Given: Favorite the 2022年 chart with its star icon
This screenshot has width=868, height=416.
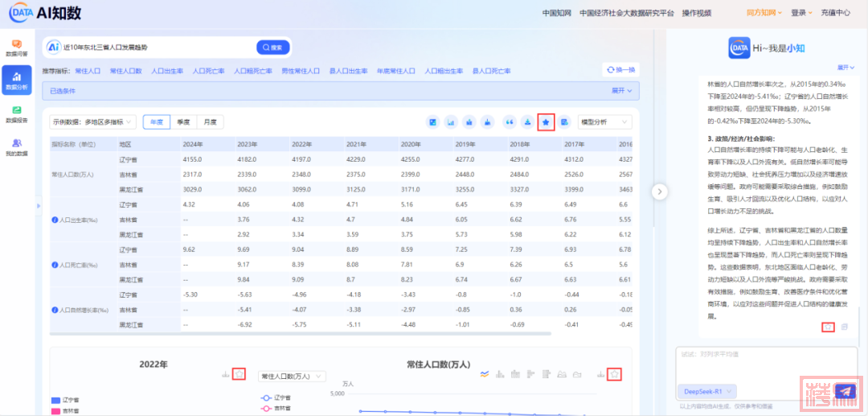Looking at the screenshot, I should 239,374.
